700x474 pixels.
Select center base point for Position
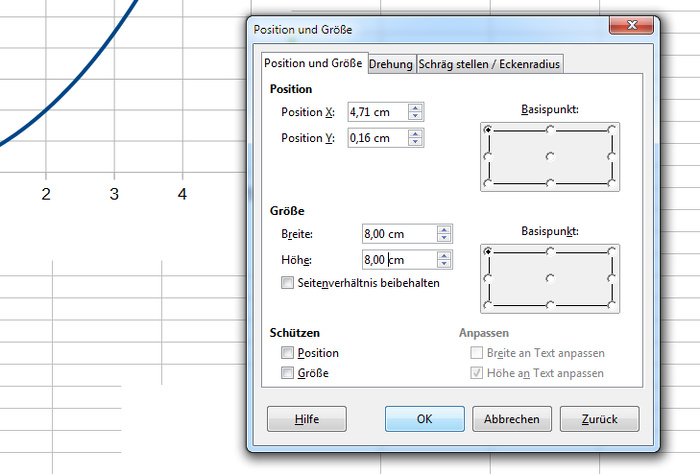(550, 157)
